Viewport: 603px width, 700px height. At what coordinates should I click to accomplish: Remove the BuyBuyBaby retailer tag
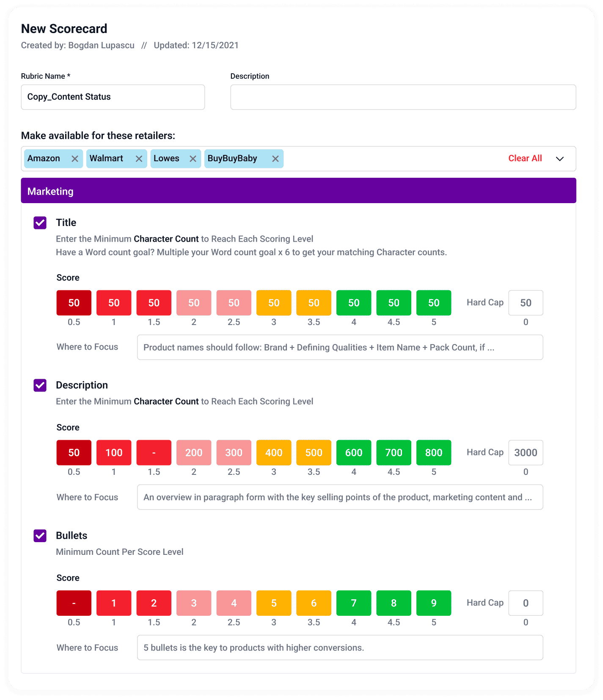pos(275,158)
